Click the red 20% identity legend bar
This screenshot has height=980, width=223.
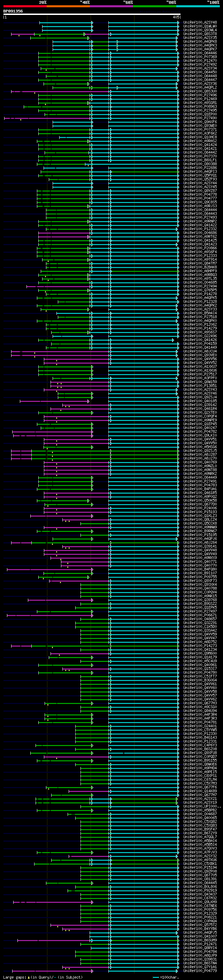tap(25, 6)
